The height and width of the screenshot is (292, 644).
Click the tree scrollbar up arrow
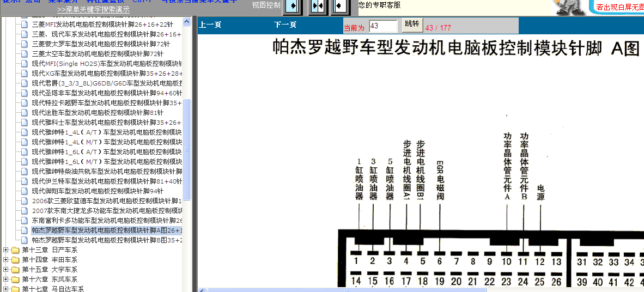187,21
